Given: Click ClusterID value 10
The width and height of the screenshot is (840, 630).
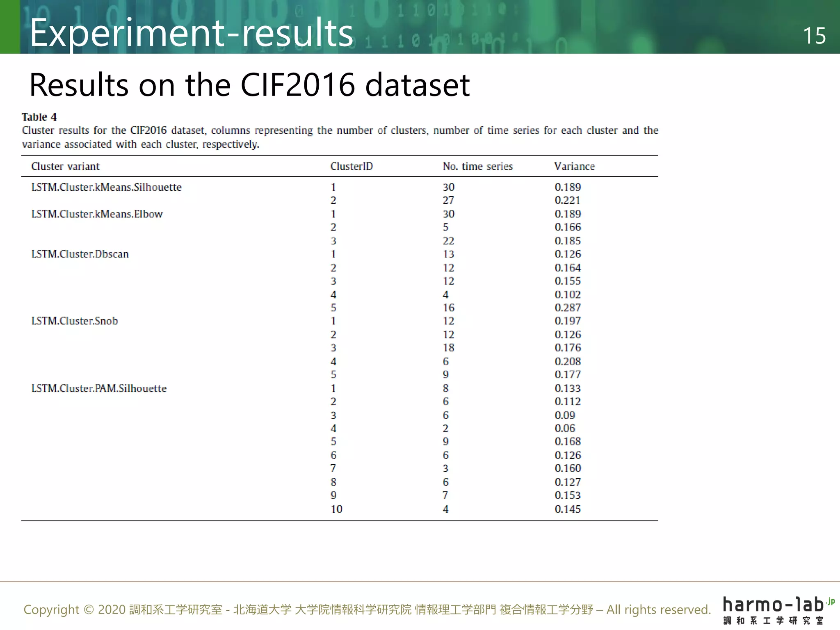Looking at the screenshot, I should tap(336, 509).
